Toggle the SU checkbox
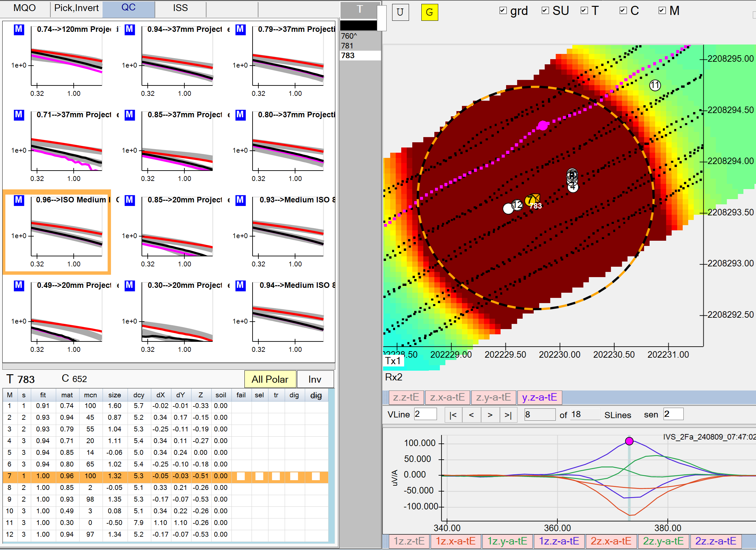The height and width of the screenshot is (550, 756). pyautogui.click(x=545, y=11)
